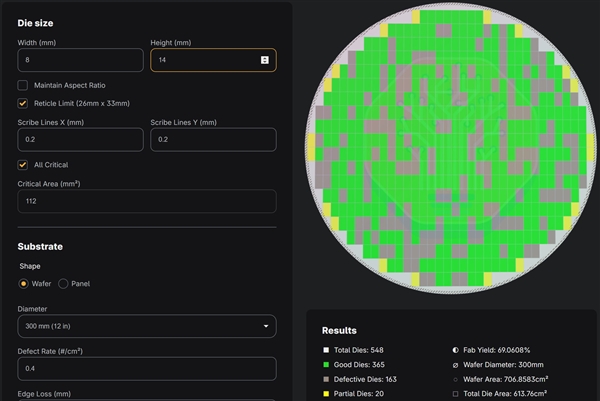Click the die Width input field
600x401 pixels.
80,60
